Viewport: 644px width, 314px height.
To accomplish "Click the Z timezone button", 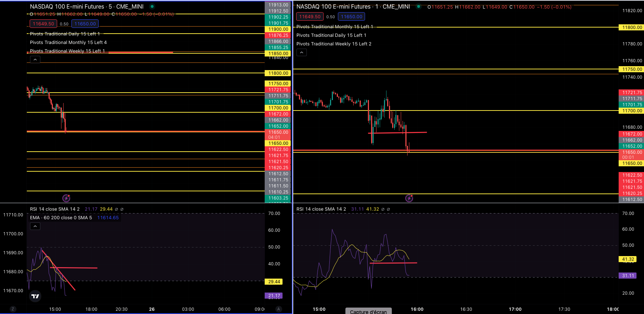I will click(13, 309).
